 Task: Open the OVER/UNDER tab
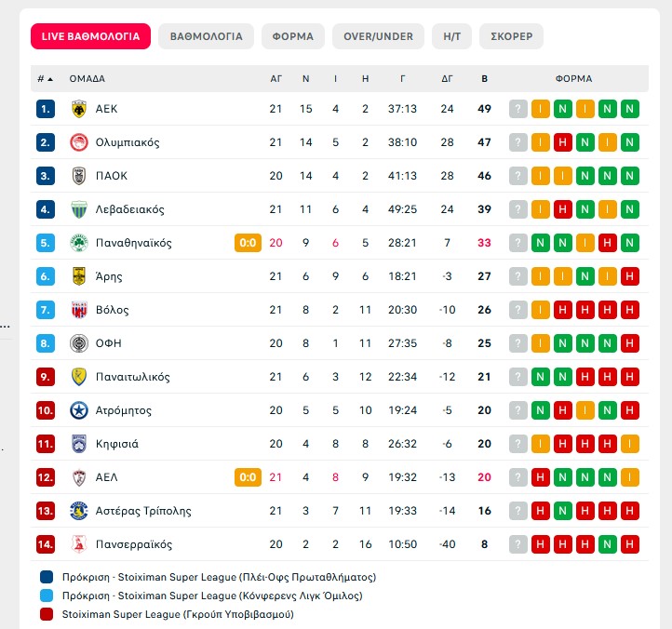pos(378,36)
